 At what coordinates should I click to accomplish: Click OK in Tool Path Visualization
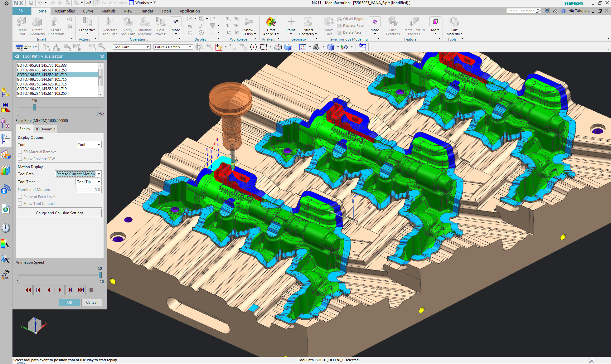point(69,303)
